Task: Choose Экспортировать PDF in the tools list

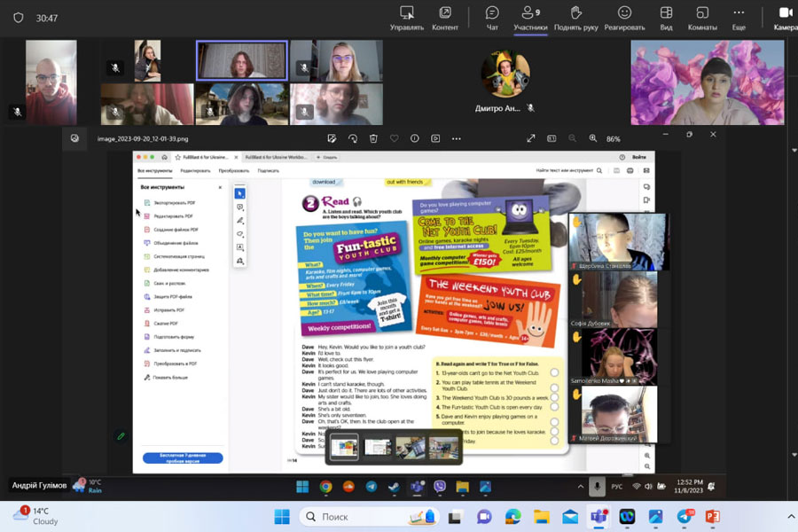Action: pyautogui.click(x=174, y=203)
